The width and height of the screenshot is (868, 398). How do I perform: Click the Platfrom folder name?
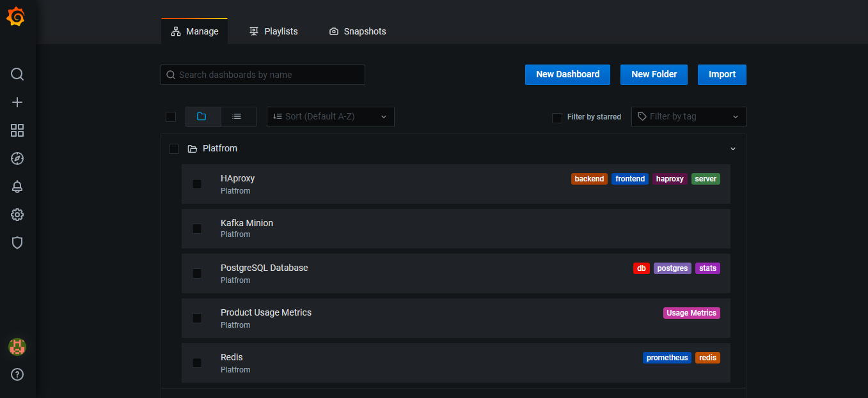[220, 148]
